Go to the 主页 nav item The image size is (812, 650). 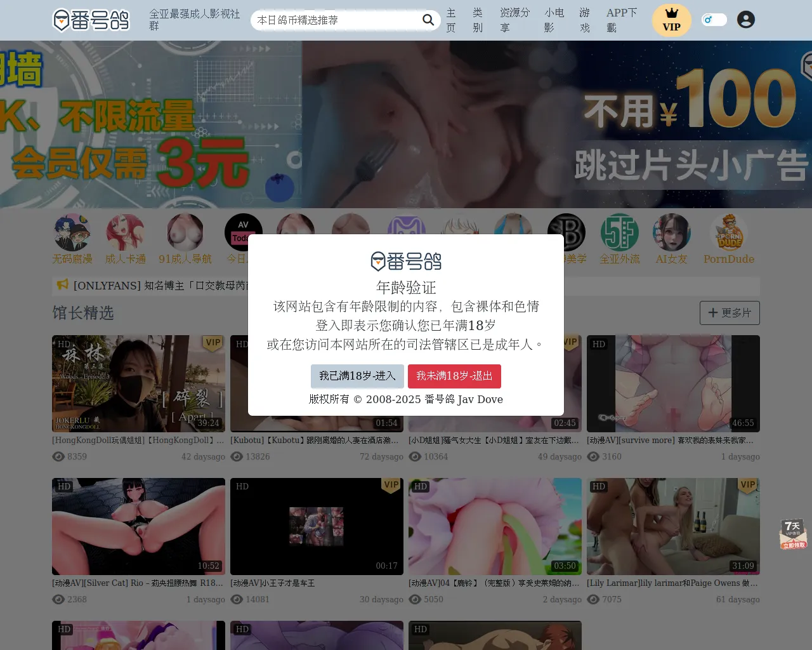451,20
